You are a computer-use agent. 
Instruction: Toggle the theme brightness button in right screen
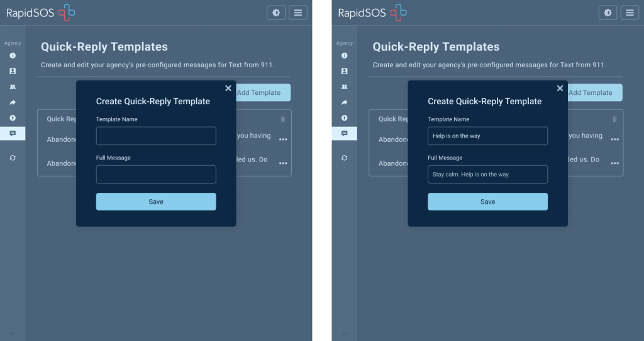608,13
